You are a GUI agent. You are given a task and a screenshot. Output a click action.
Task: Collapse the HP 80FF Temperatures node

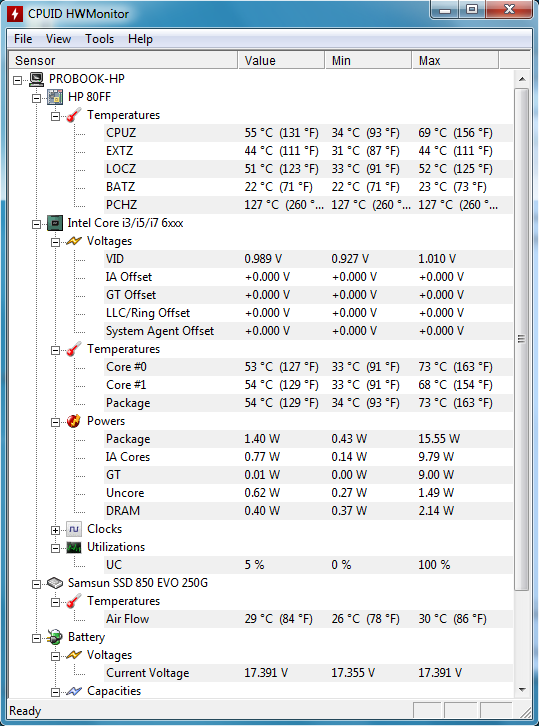point(55,116)
